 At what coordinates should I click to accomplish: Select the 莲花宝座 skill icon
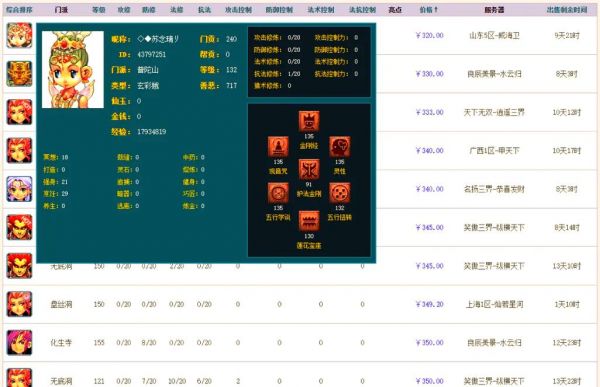(x=309, y=221)
